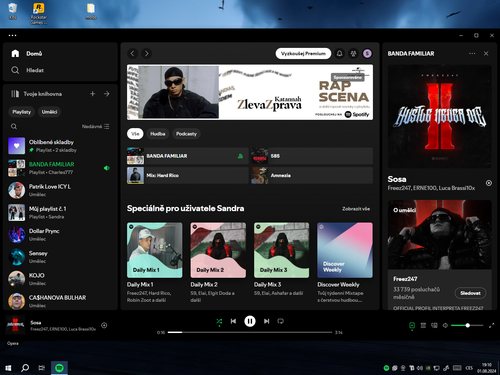The image size is (500, 375).
Task: Skip to previous track
Action: pyautogui.click(x=233, y=321)
